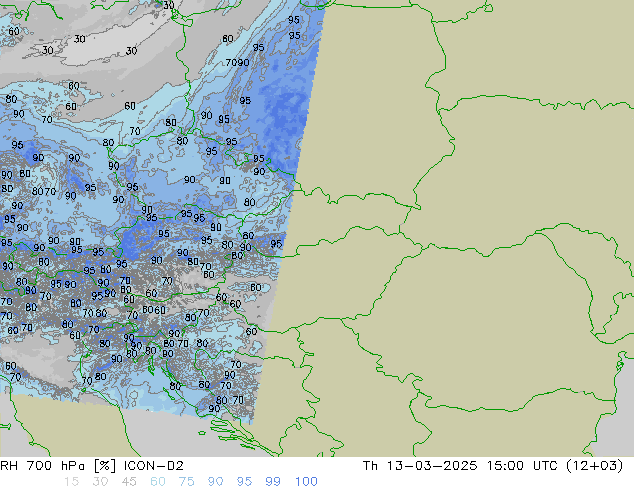Select the legend value 45
The height and width of the screenshot is (490, 634).
[x=129, y=482]
